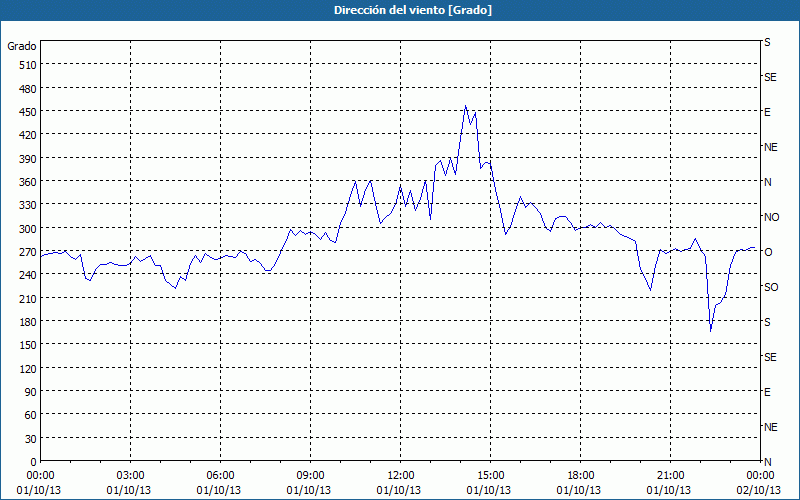
Task: Click the NE compass label near the 30 gridline
Action: 770,427
